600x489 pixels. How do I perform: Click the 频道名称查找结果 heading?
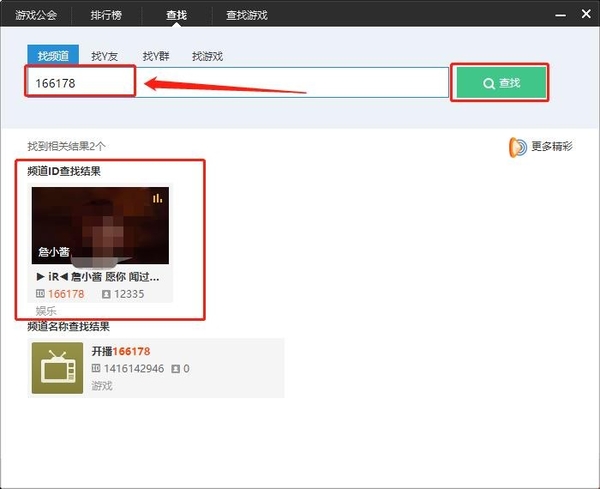69,326
